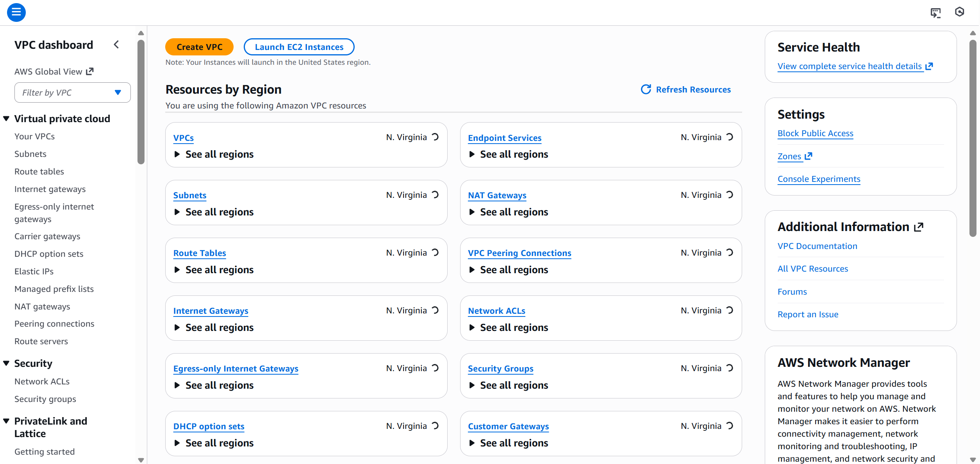The height and width of the screenshot is (464, 980).
Task: Refresh the Network ACLs card count
Action: pos(730,310)
